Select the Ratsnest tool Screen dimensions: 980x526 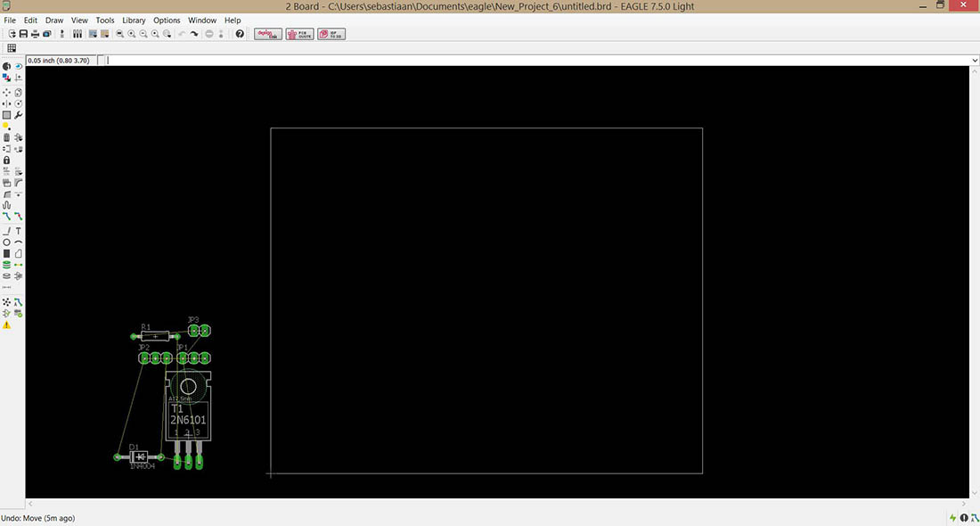[6, 302]
